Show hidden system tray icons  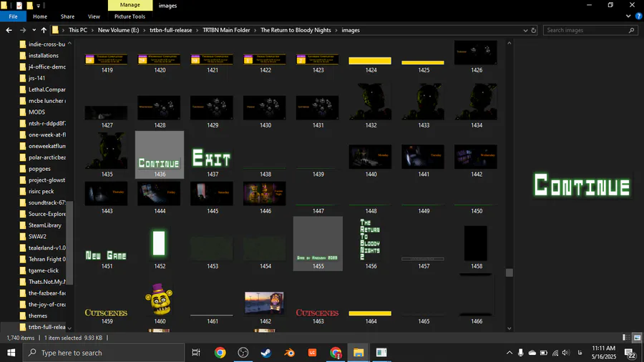[509, 353]
